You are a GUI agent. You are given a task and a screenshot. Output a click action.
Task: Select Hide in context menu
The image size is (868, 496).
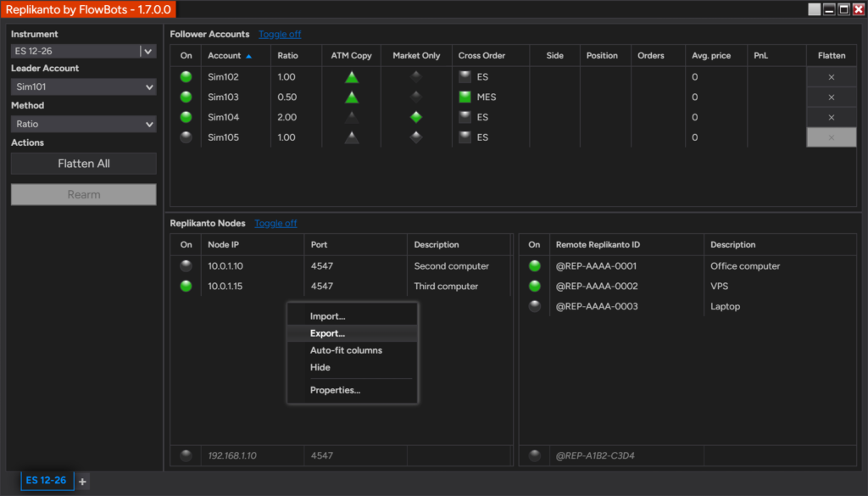coord(352,368)
